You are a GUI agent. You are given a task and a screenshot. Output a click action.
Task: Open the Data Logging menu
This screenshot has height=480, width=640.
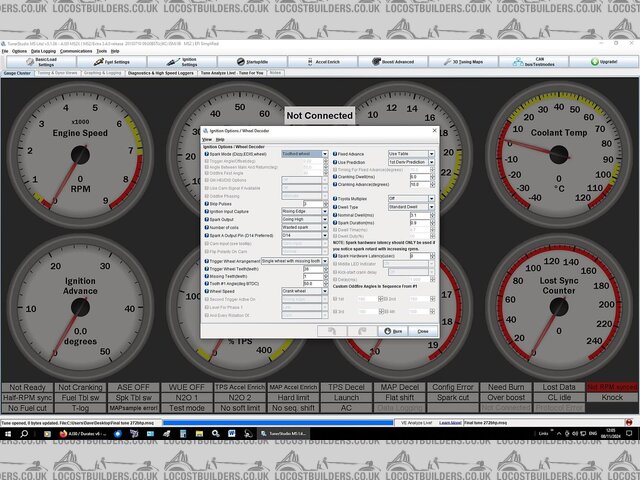pos(43,50)
